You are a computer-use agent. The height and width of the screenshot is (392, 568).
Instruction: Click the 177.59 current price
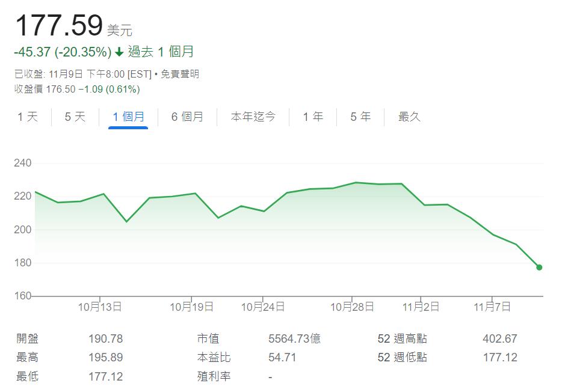[x=59, y=25]
